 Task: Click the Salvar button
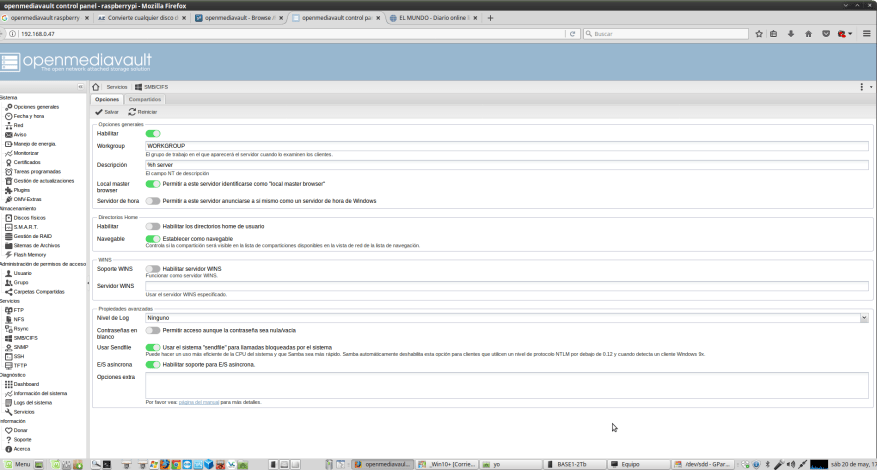107,112
